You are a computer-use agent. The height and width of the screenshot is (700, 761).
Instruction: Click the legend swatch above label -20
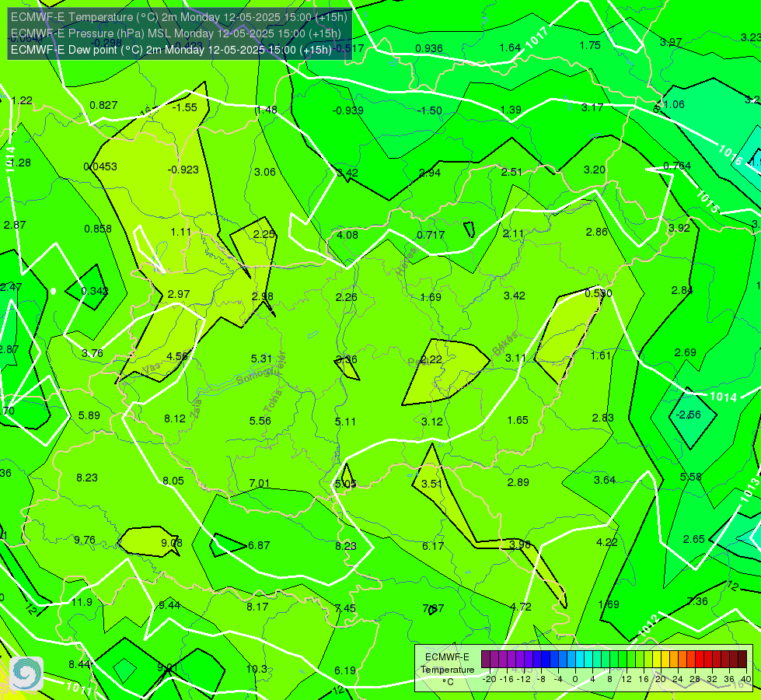485,660
